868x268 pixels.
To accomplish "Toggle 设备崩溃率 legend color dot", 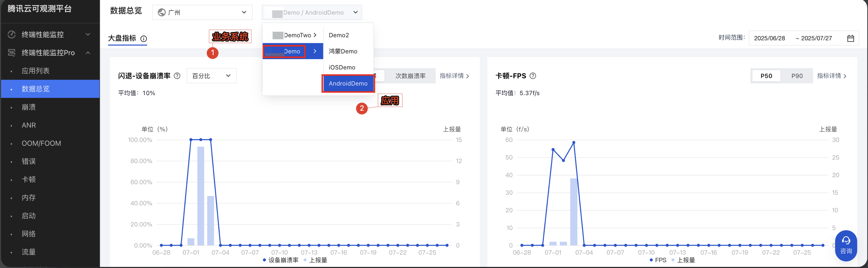I will point(264,260).
